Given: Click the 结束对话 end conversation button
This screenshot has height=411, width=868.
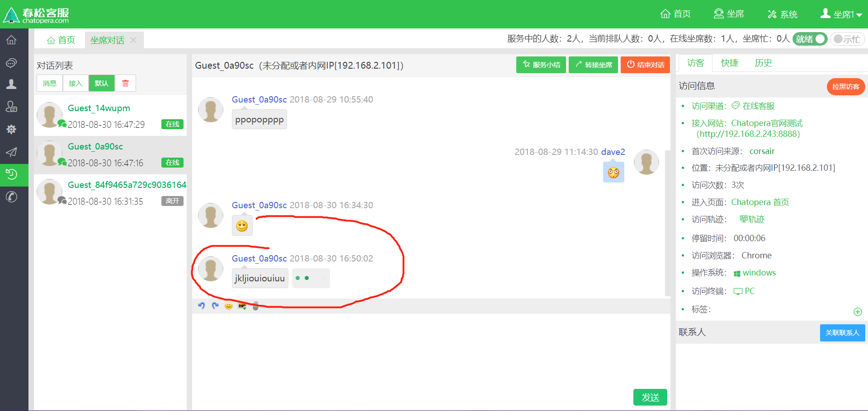Looking at the screenshot, I should click(645, 65).
